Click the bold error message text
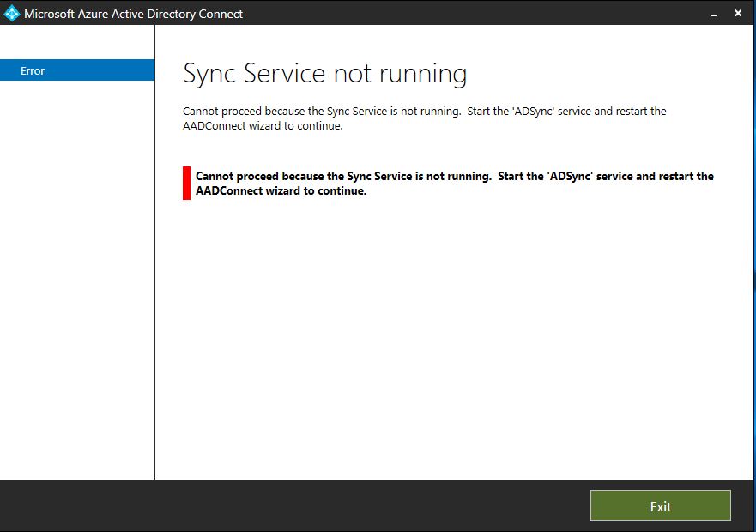Image resolution: width=756 pixels, height=532 pixels. click(454, 184)
